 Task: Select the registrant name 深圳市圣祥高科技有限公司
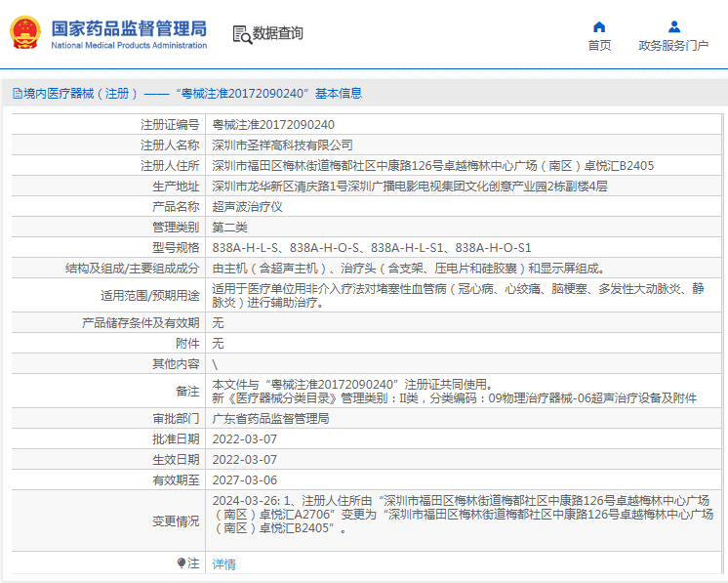[x=282, y=145]
